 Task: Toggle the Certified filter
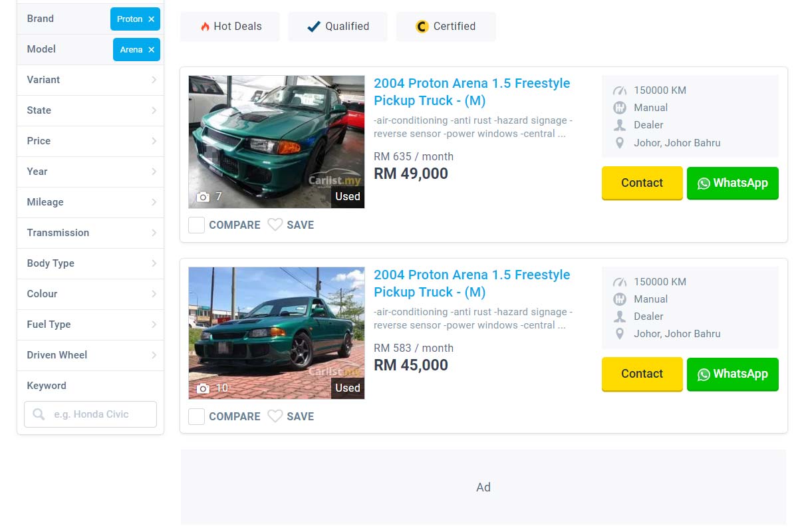tap(446, 27)
